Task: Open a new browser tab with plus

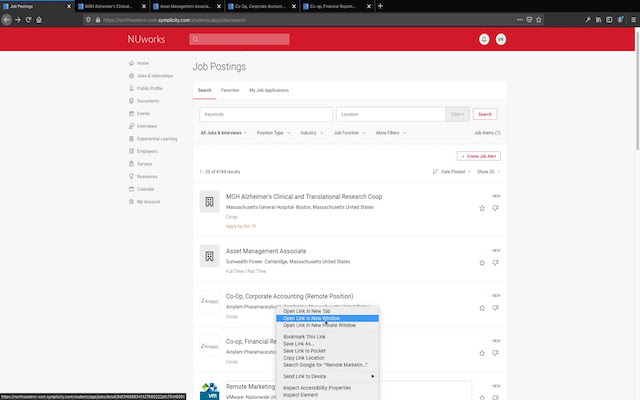Action: tap(380, 6)
